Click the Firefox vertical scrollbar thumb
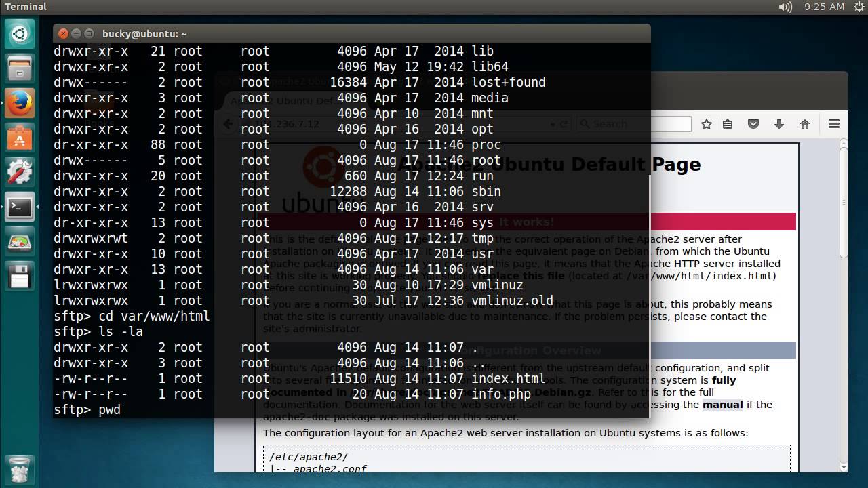The height and width of the screenshot is (488, 868). 844,203
